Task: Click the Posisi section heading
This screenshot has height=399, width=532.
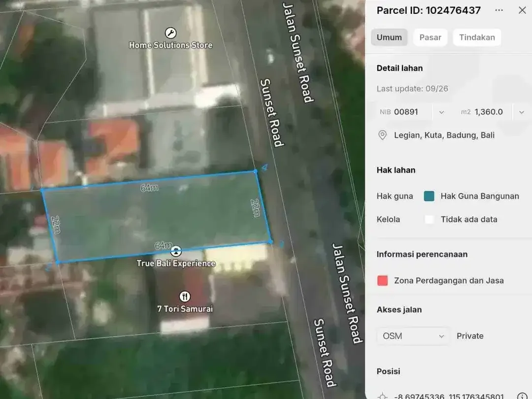Action: 389,371
